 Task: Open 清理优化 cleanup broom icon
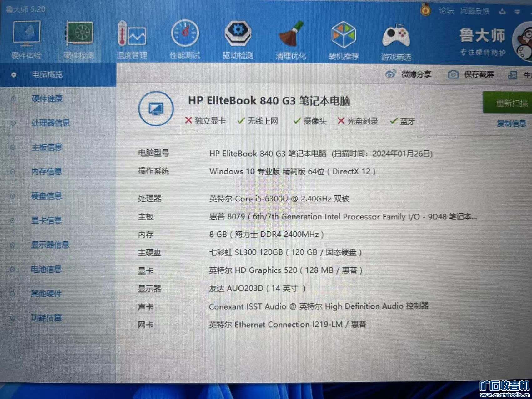(x=291, y=33)
